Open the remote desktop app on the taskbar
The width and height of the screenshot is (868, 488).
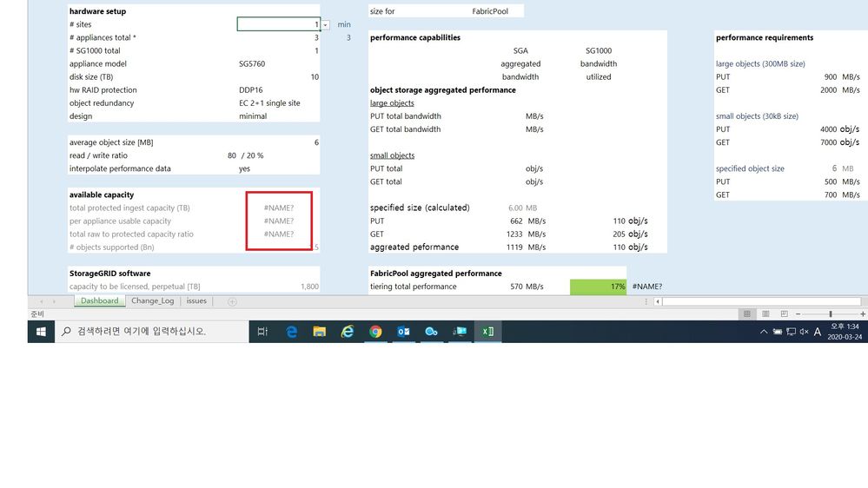pos(460,332)
